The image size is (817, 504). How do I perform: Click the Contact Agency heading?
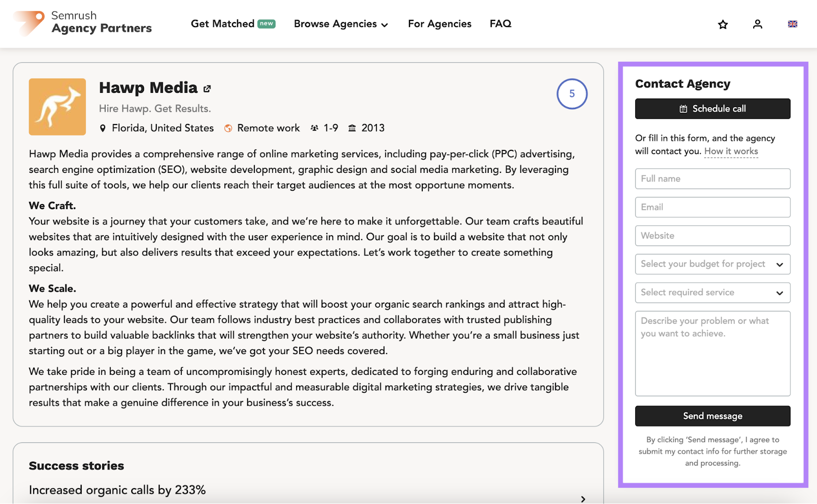(683, 84)
